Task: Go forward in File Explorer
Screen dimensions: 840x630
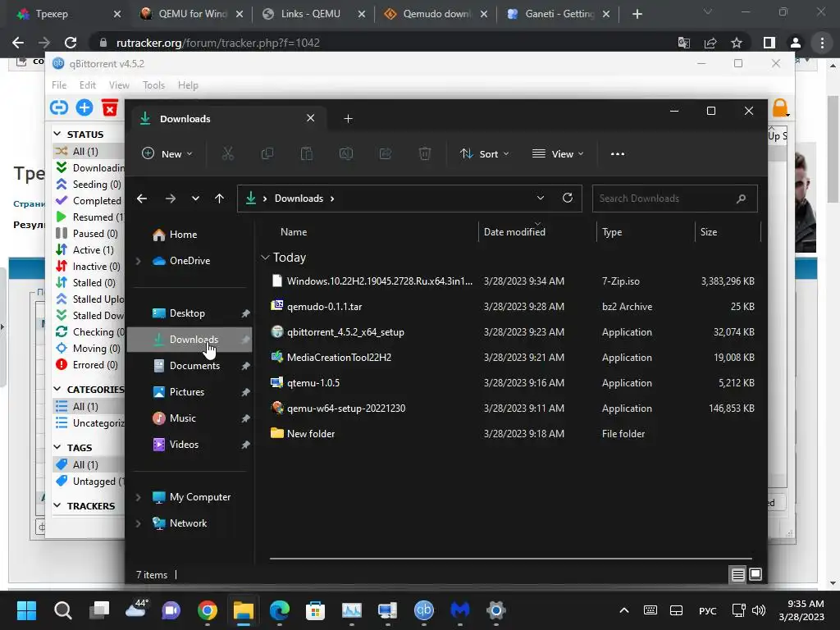Action: [171, 199]
